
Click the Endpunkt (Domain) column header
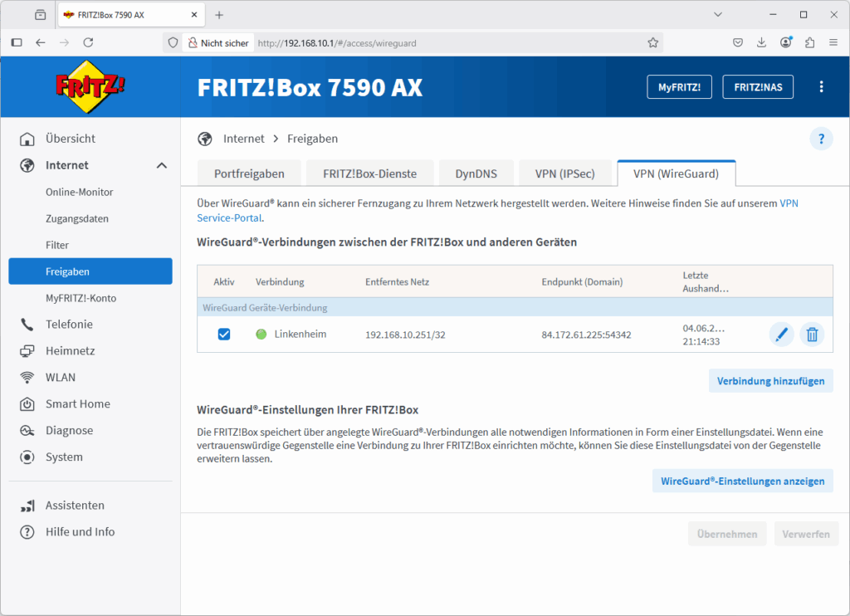pyautogui.click(x=582, y=282)
